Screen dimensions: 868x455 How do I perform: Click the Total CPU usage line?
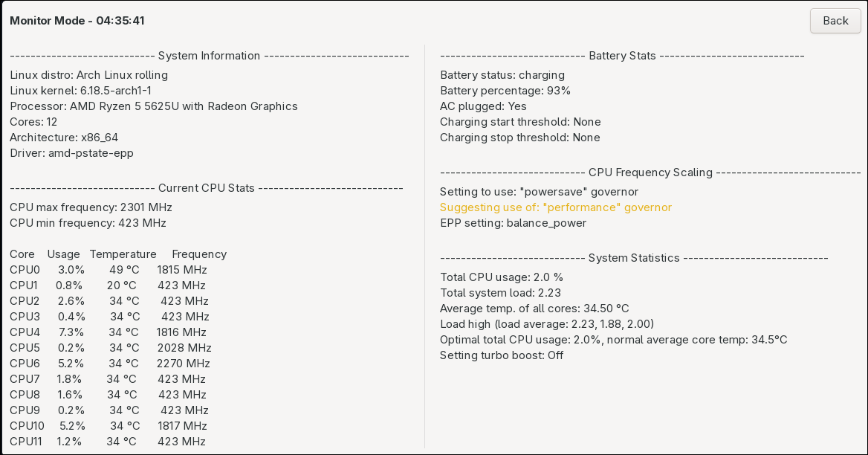(x=502, y=277)
